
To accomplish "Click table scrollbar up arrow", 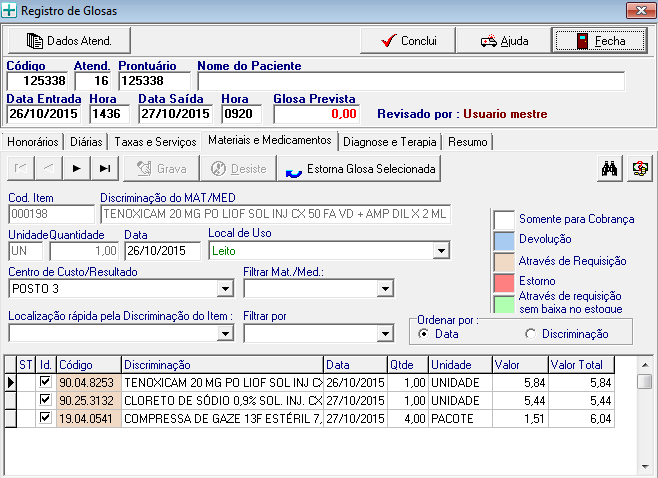I will (x=645, y=365).
